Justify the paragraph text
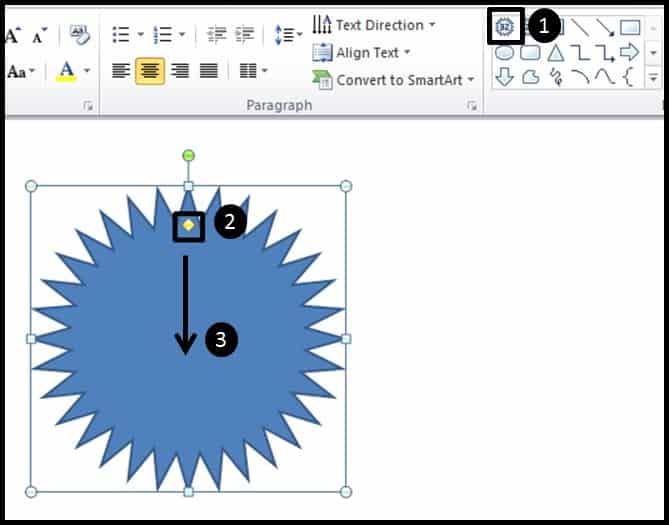This screenshot has height=525, width=669. tap(209, 70)
